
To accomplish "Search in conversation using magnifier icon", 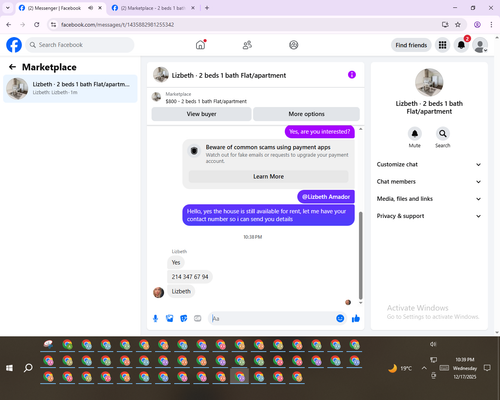I will coord(442,134).
